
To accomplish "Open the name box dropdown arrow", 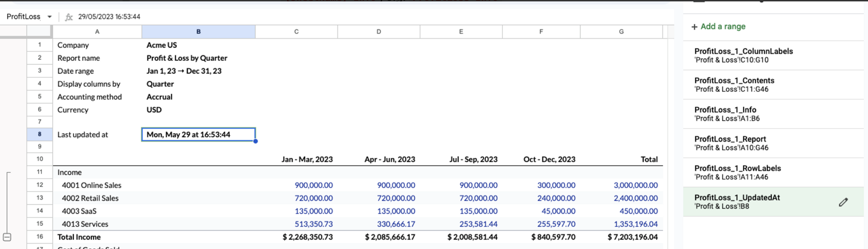I will 49,17.
